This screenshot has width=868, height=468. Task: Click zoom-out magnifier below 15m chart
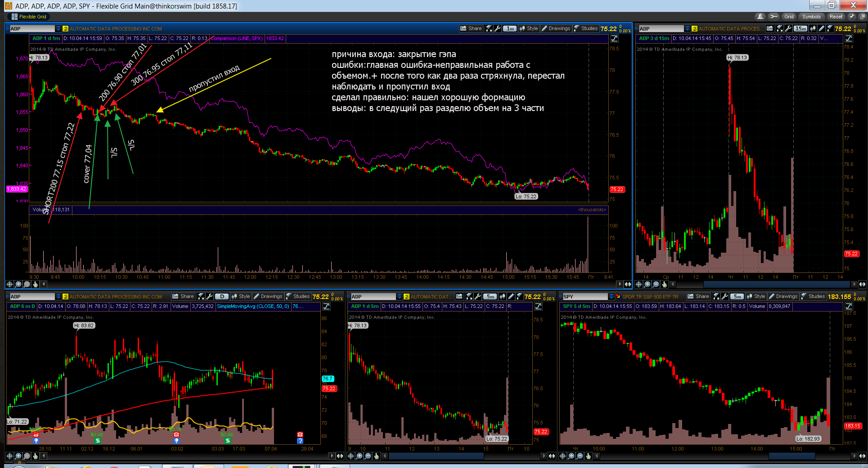pyautogui.click(x=656, y=284)
